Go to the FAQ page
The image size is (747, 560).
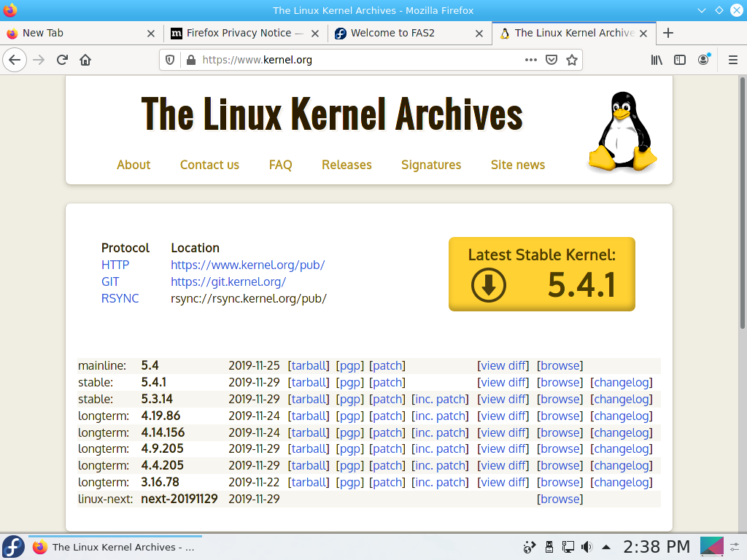(280, 165)
